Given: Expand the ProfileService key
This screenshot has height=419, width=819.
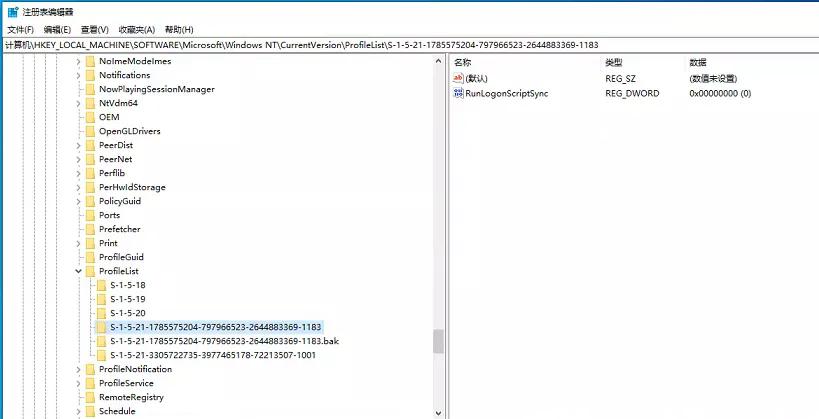Looking at the screenshot, I should [78, 383].
